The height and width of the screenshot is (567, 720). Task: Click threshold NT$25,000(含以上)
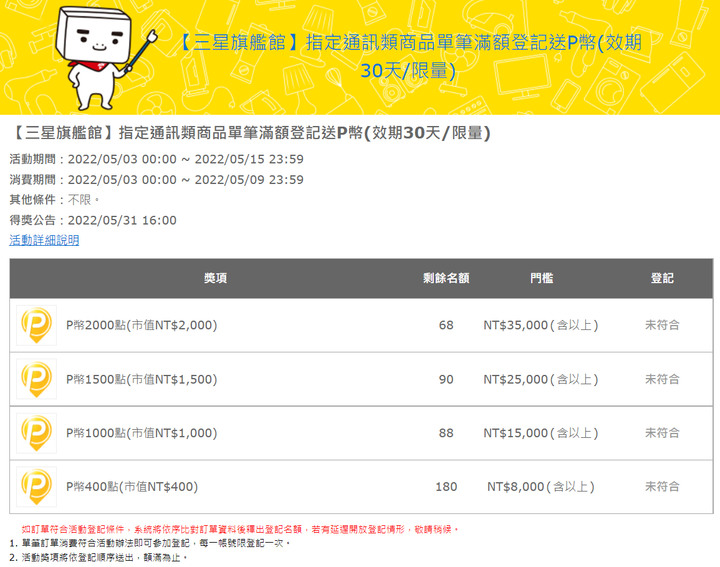click(x=541, y=379)
